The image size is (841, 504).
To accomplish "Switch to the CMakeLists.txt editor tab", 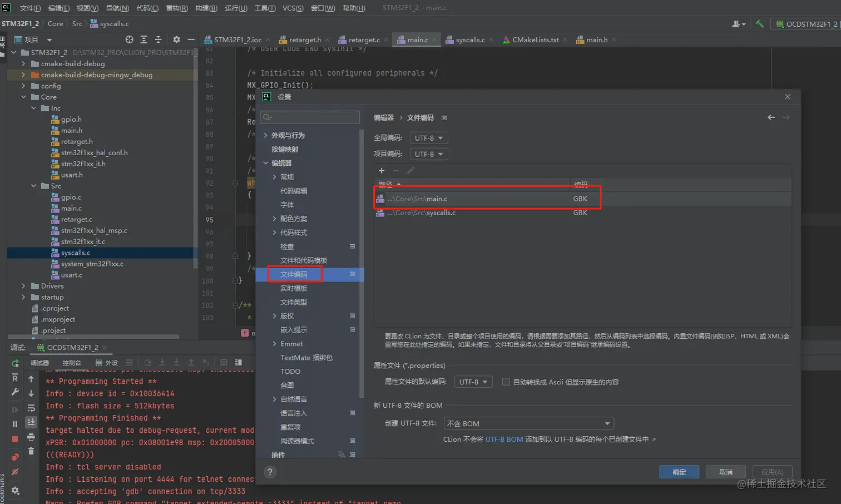I will 535,39.
